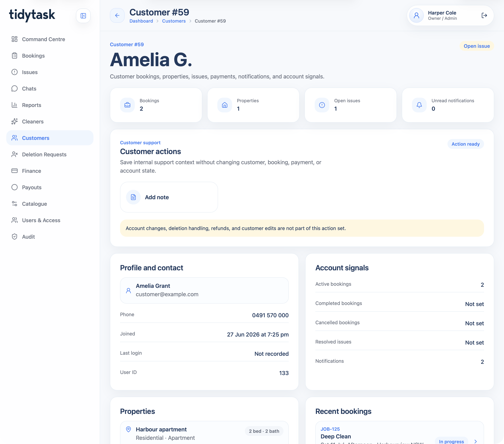Open JOB-125 booking chevron arrow
Screen dimensions: 504x444
pyautogui.click(x=476, y=442)
